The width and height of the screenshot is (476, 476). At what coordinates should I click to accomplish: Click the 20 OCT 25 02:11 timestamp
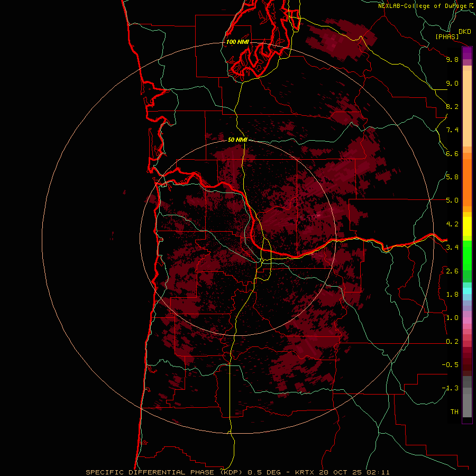354,472
